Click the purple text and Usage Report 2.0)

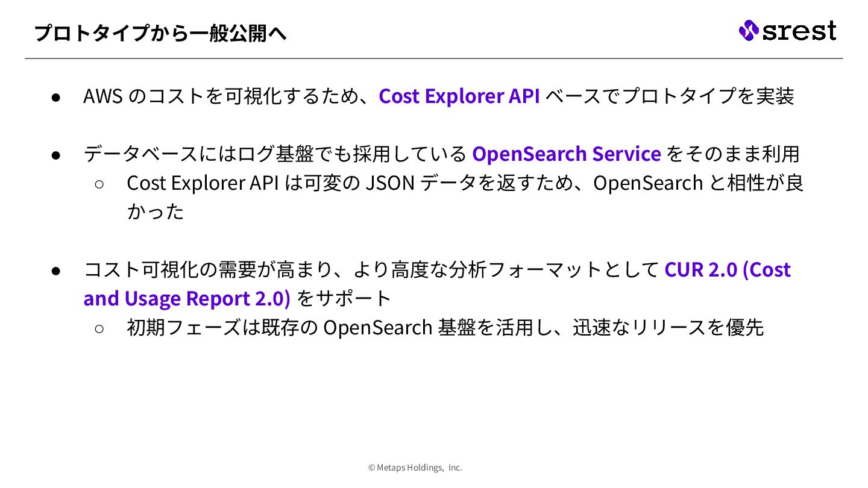tap(187, 298)
